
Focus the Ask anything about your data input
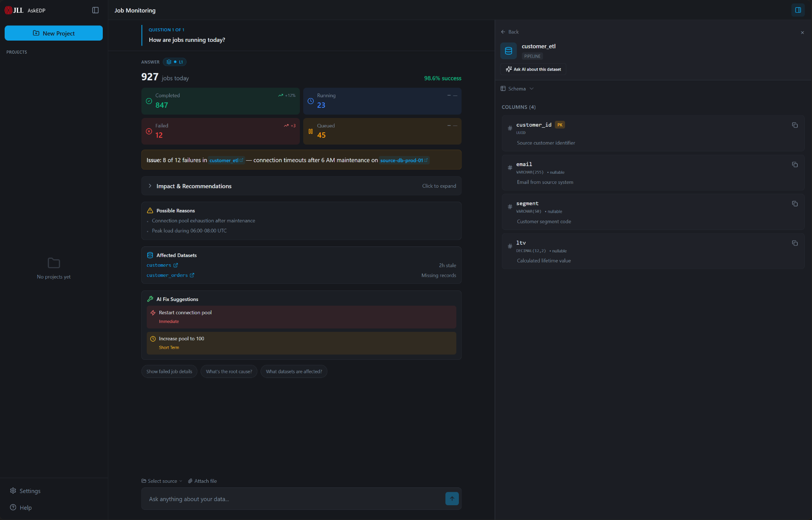294,499
